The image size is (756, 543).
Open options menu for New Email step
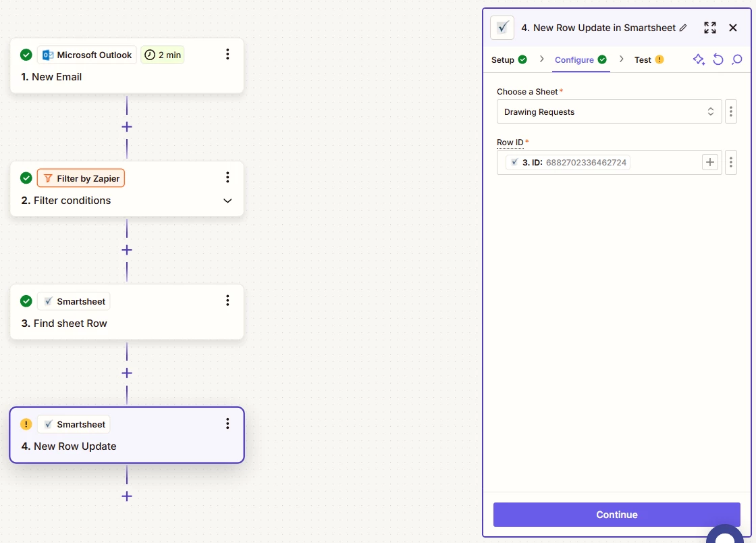pyautogui.click(x=227, y=54)
